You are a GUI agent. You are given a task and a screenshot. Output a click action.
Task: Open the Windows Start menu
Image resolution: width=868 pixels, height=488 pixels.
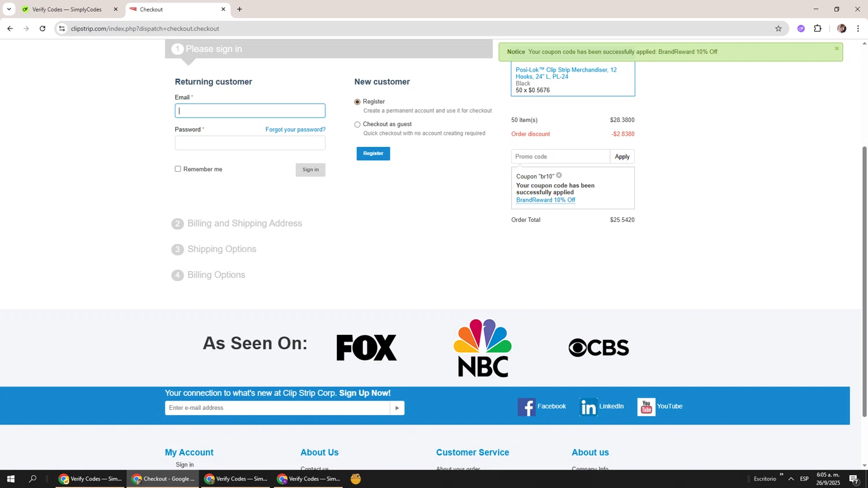coord(10,479)
